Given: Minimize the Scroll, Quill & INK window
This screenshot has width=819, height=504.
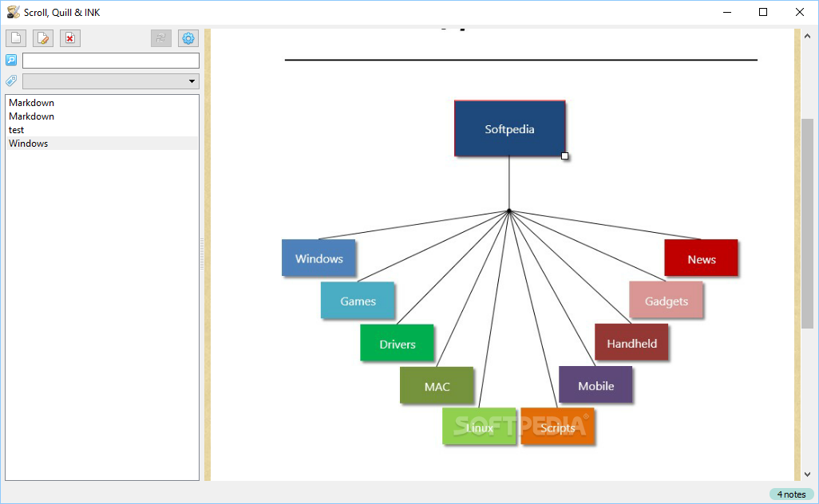Looking at the screenshot, I should pos(727,12).
